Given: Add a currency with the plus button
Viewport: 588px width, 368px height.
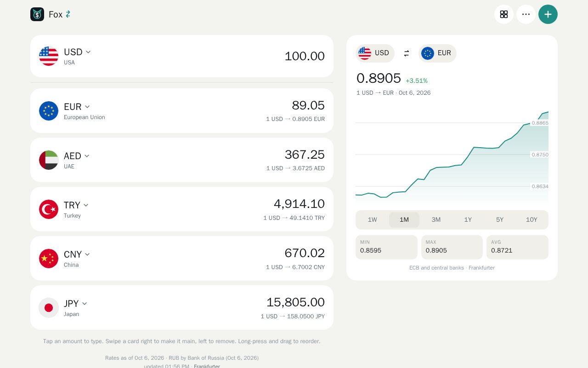Looking at the screenshot, I should tap(548, 14).
